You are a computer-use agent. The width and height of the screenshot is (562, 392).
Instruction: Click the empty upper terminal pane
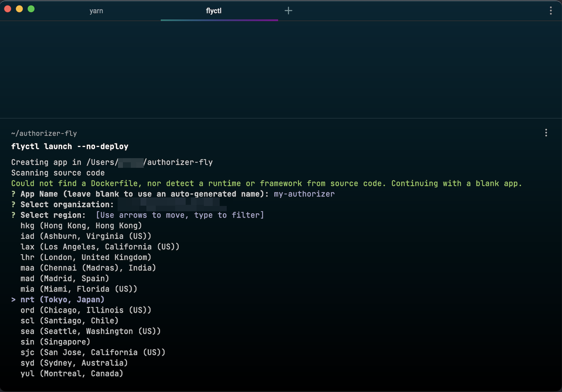(x=281, y=72)
